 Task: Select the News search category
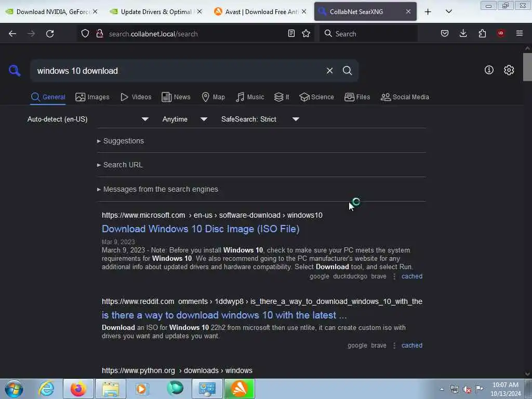176,97
